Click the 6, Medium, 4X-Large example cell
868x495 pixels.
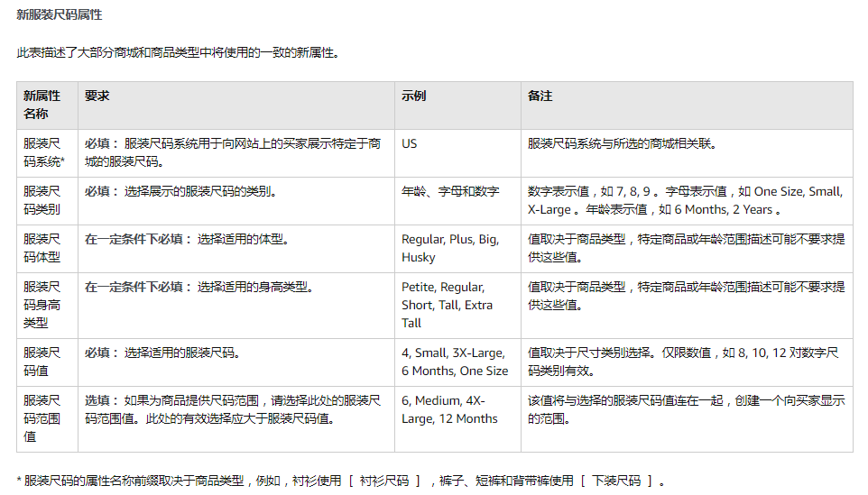[x=457, y=419]
